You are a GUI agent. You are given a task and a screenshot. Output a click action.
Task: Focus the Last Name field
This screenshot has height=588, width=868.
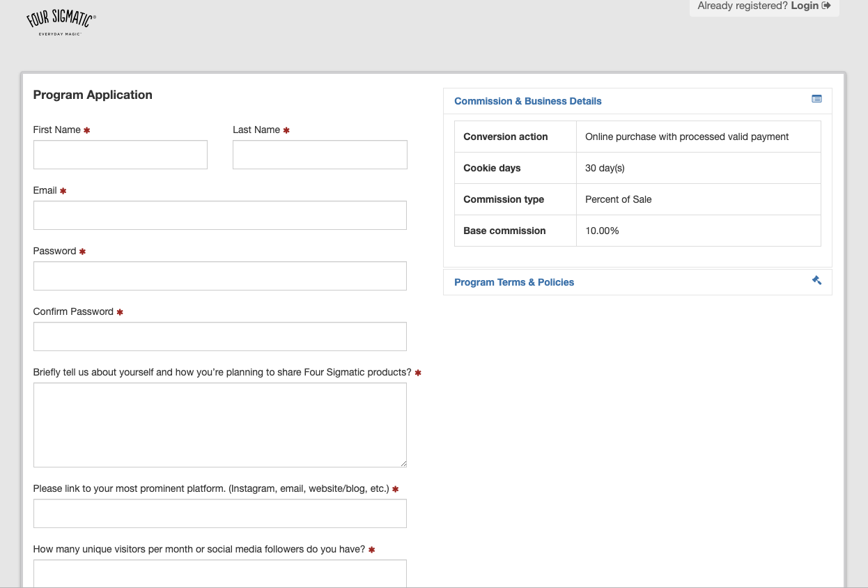(320, 155)
